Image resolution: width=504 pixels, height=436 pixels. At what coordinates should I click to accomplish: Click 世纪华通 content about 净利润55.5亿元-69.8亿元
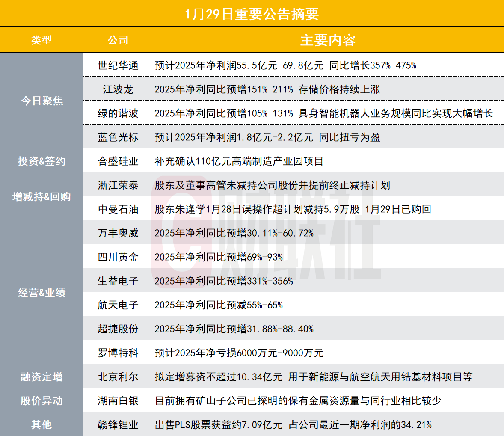[285, 65]
